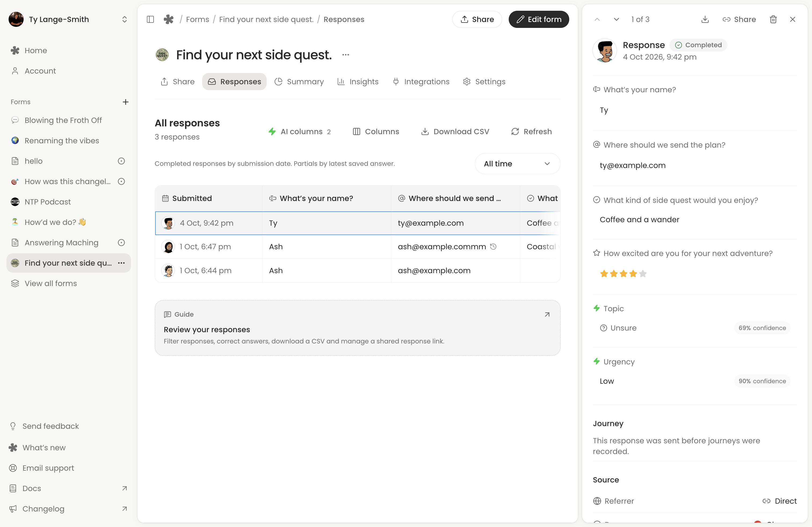Open the 'All time' date range dropdown
Image resolution: width=812 pixels, height=527 pixels.
[x=517, y=164]
